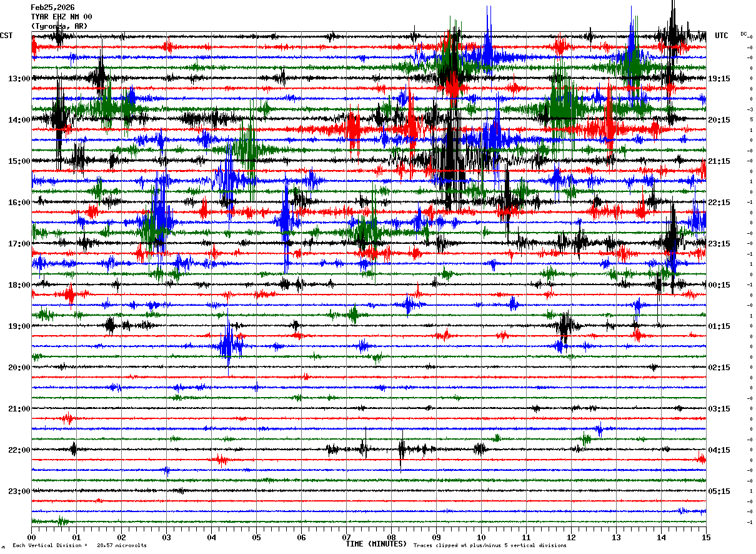Click the date label Feb25,2026

[52, 8]
